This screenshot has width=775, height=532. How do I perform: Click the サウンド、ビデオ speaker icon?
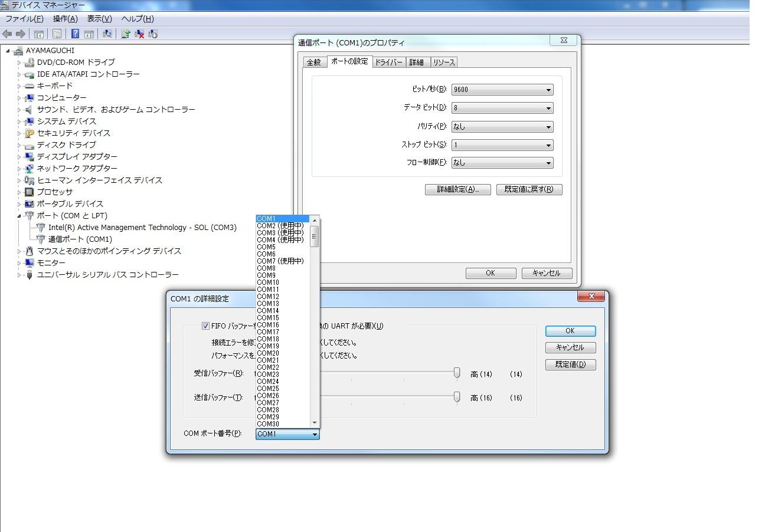(30, 110)
